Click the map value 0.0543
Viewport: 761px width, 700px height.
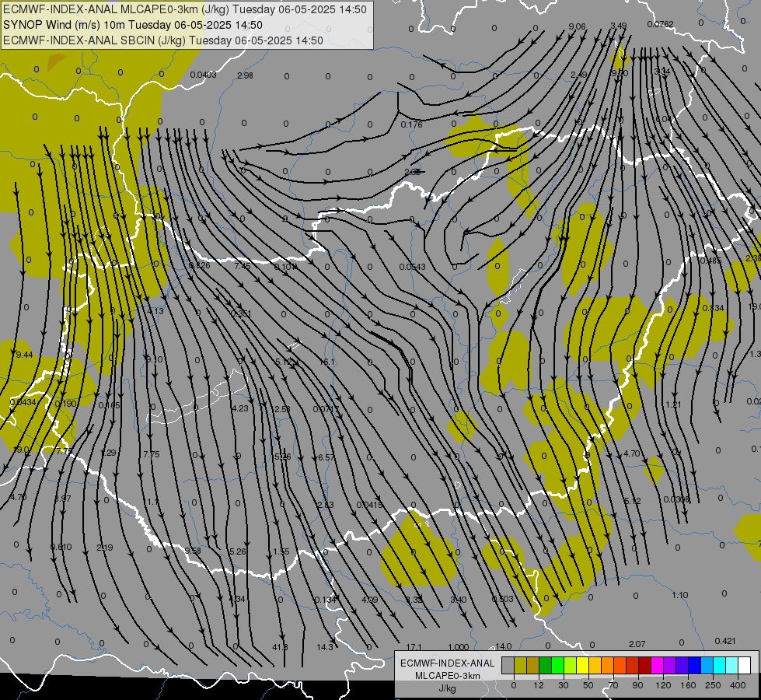click(413, 267)
